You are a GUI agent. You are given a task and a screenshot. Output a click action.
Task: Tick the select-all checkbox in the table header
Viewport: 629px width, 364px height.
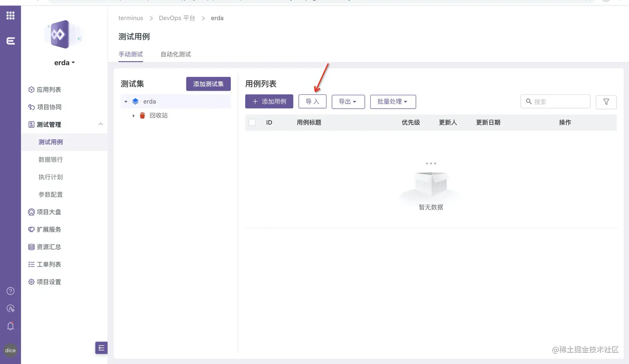(252, 122)
